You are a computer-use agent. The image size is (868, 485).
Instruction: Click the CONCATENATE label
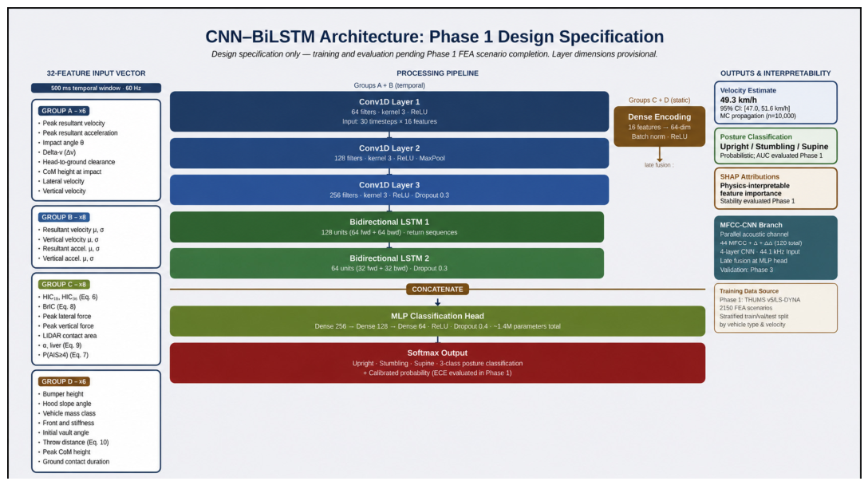coord(437,289)
